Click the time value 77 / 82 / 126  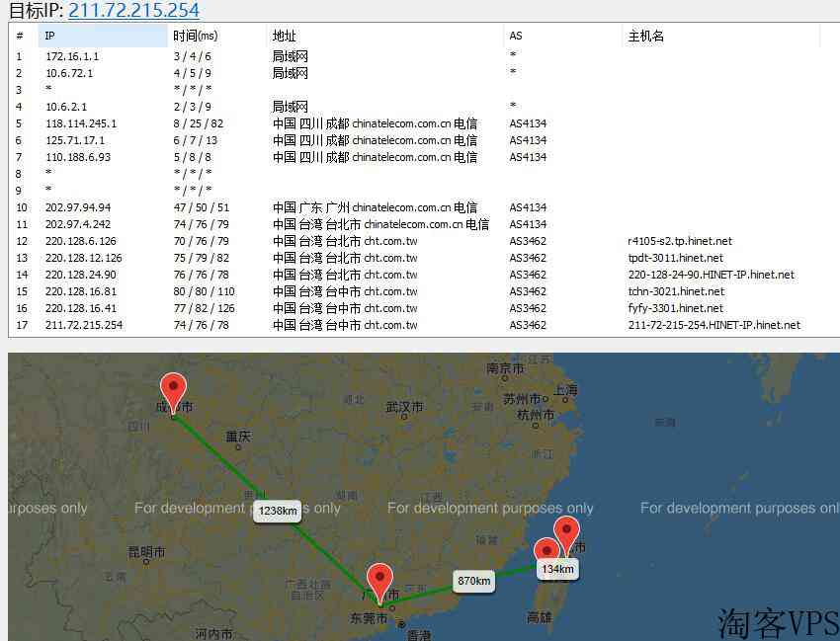[205, 308]
